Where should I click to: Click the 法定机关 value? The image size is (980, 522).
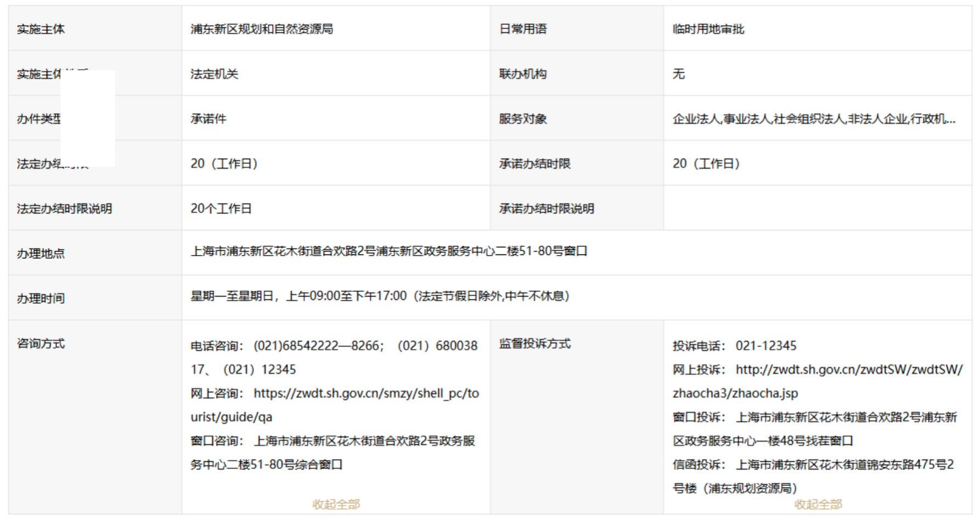215,74
